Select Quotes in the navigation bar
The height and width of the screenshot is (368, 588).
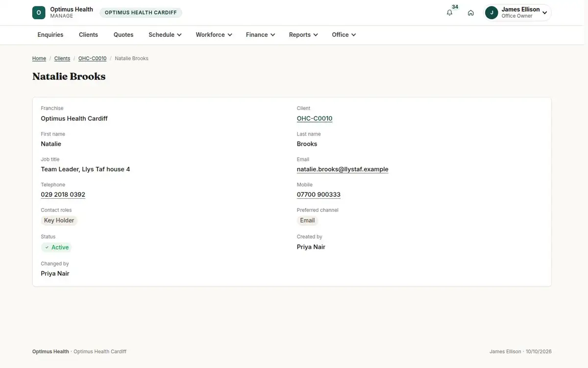point(123,35)
